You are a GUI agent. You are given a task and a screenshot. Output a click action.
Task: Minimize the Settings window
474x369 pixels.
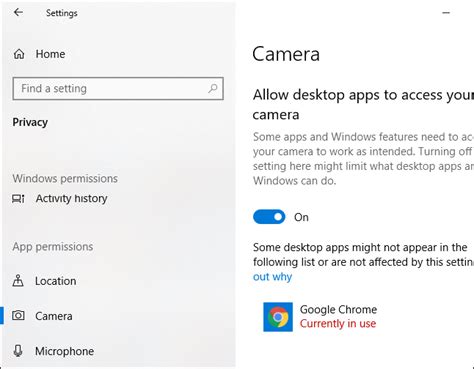[446, 13]
